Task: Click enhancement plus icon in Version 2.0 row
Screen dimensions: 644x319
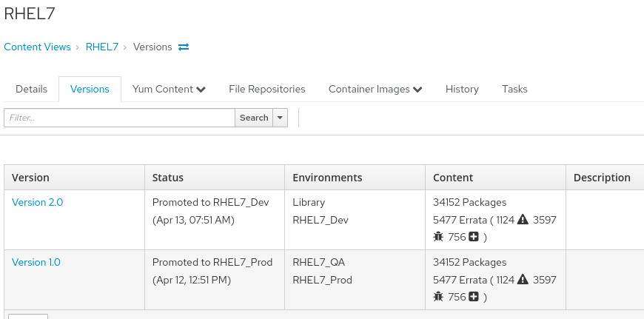Action: pyautogui.click(x=474, y=237)
